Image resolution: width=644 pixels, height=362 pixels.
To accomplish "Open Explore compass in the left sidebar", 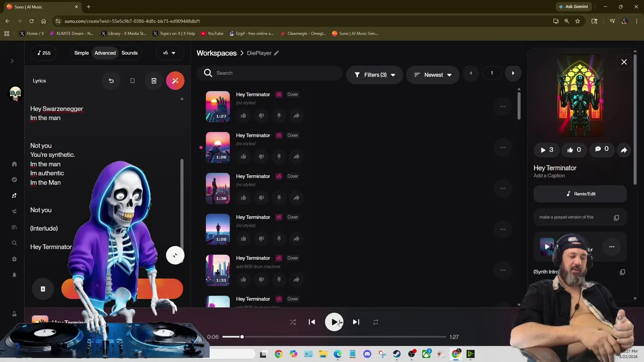I will coord(14,179).
